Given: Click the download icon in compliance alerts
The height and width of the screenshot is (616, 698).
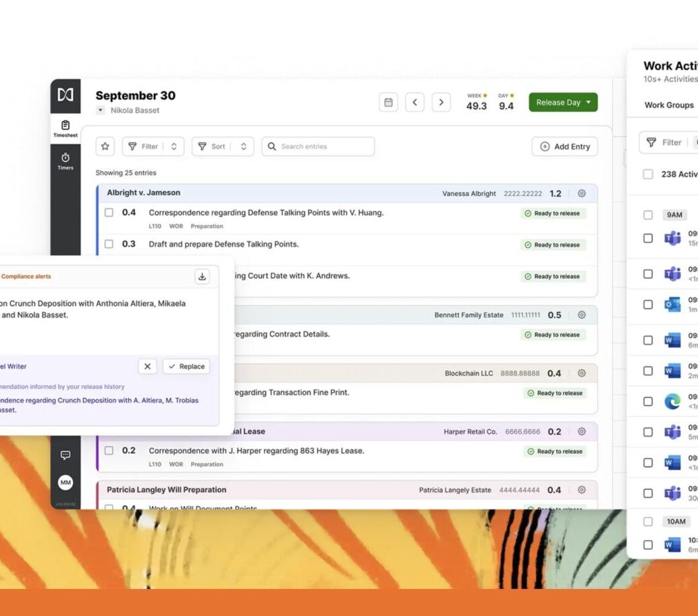Looking at the screenshot, I should 202,276.
